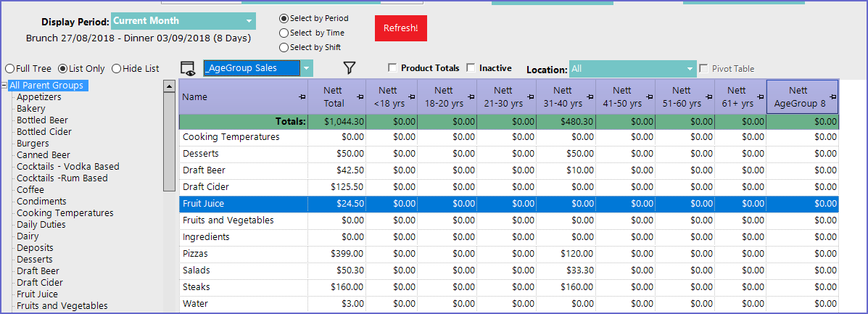Click the monitor eye view icon
The width and height of the screenshot is (868, 314).
click(x=188, y=68)
